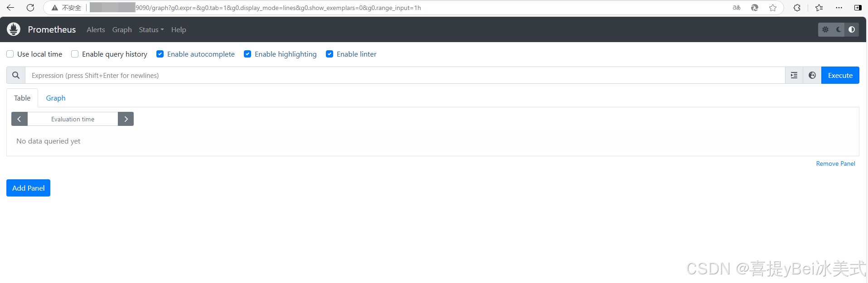Click the Prometheus flame logo icon
Viewport: 868px width, 283px height.
coord(14,29)
